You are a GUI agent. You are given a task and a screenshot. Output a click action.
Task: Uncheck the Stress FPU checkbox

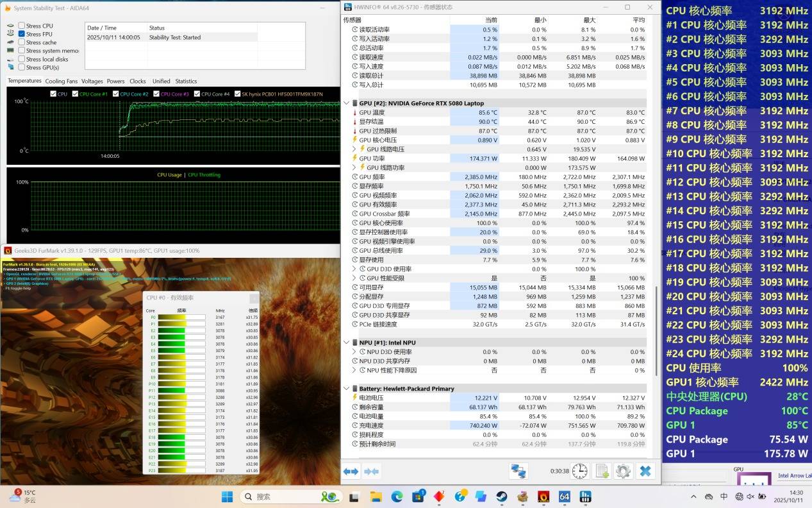pos(22,34)
